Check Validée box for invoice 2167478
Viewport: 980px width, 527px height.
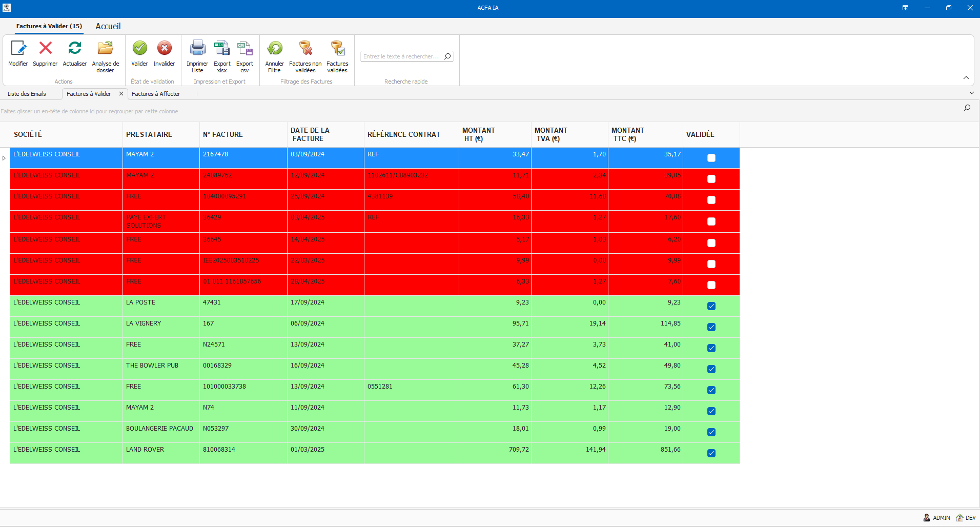(711, 158)
